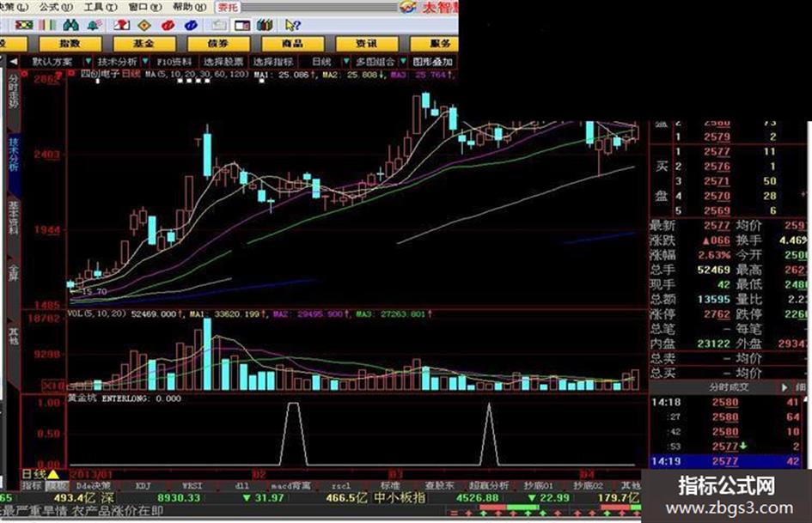
Task: Click the green flag toolbar icon
Action: (24, 25)
